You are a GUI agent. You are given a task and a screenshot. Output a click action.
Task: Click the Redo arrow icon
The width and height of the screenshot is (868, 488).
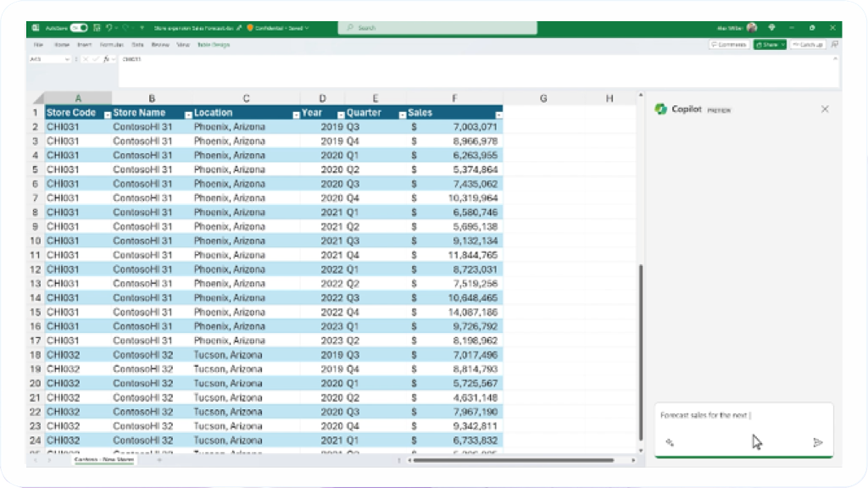[125, 28]
